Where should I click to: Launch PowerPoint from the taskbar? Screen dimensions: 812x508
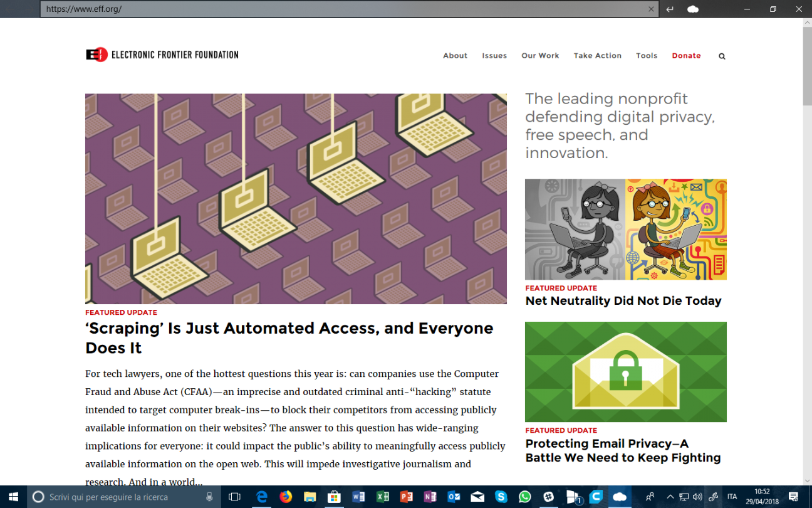[x=406, y=497]
